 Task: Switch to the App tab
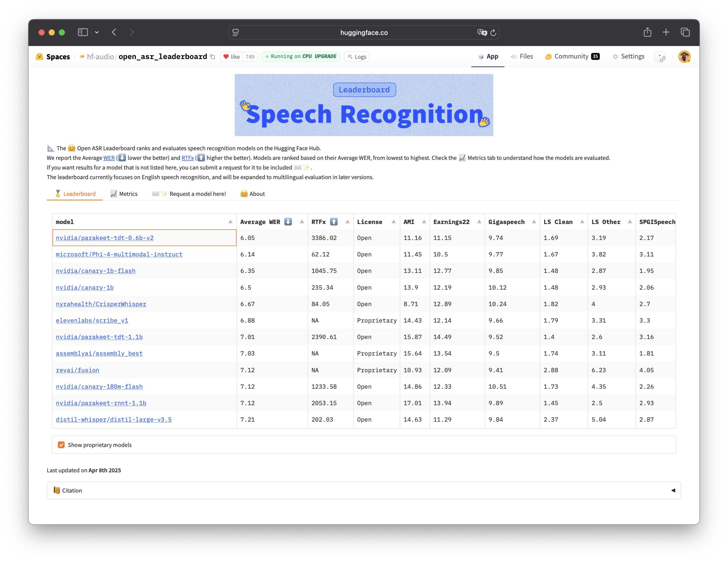pos(488,56)
